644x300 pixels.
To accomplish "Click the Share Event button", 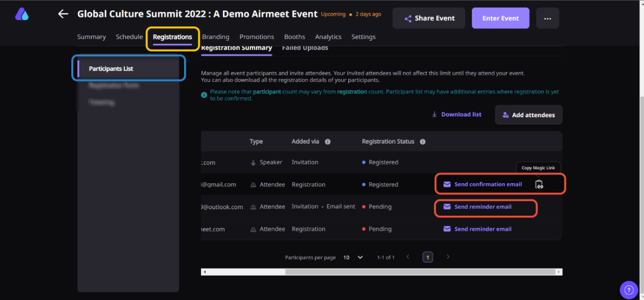I will (x=429, y=18).
